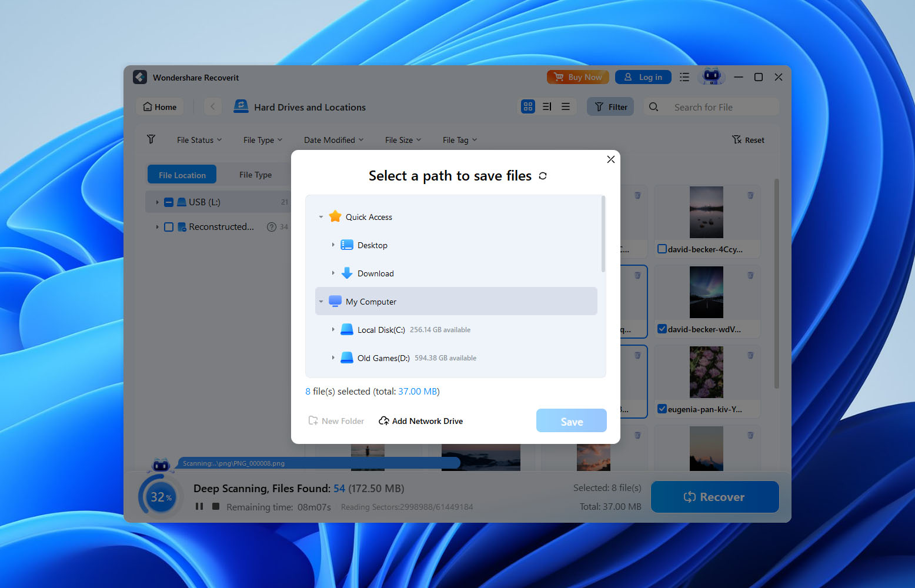
Task: Switch to File Location tab
Action: click(182, 175)
